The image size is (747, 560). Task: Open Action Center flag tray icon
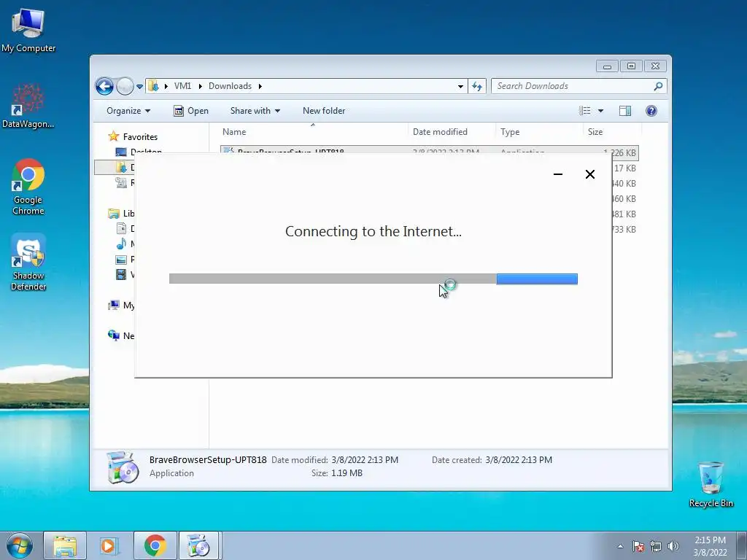(x=638, y=546)
